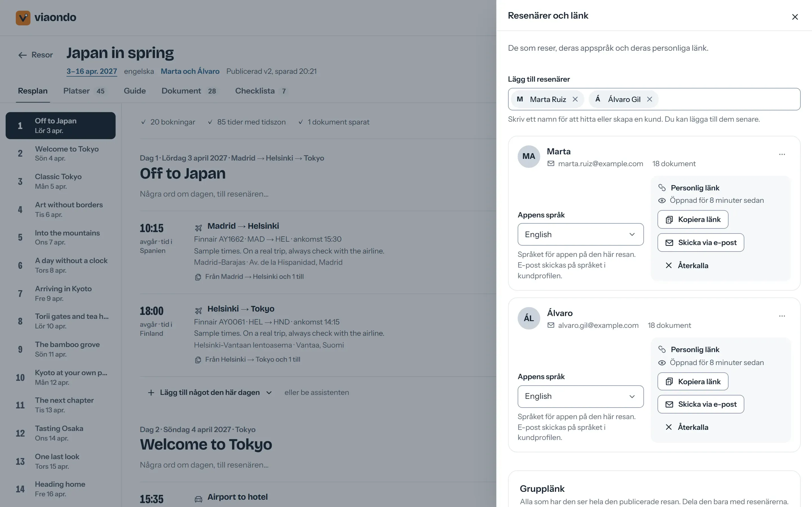
Task: Remove the Álvaro Gil traveler chip
Action: (x=650, y=99)
